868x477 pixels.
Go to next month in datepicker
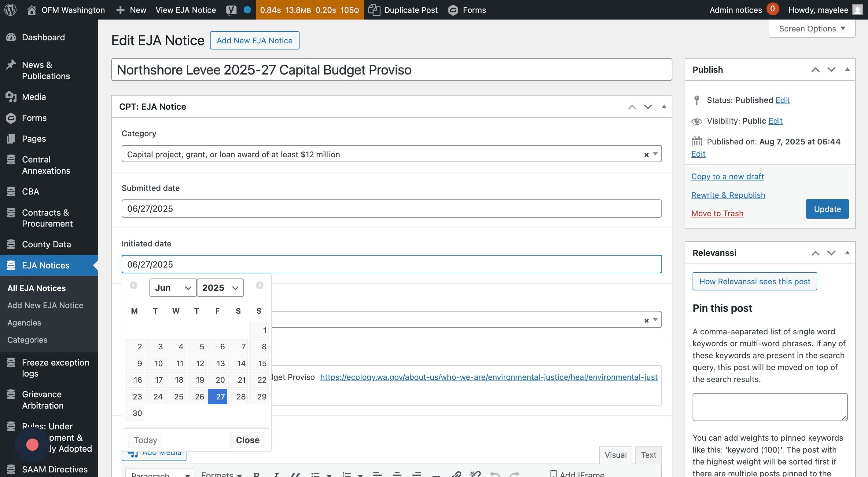click(x=259, y=286)
